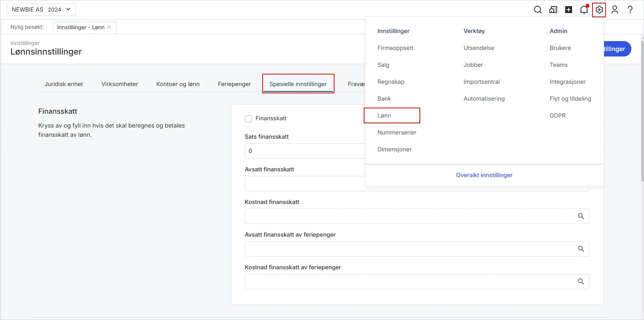The height and width of the screenshot is (320, 644).
Task: Click search icon in Avsatt finansskatt av feriepenger
Action: (581, 249)
